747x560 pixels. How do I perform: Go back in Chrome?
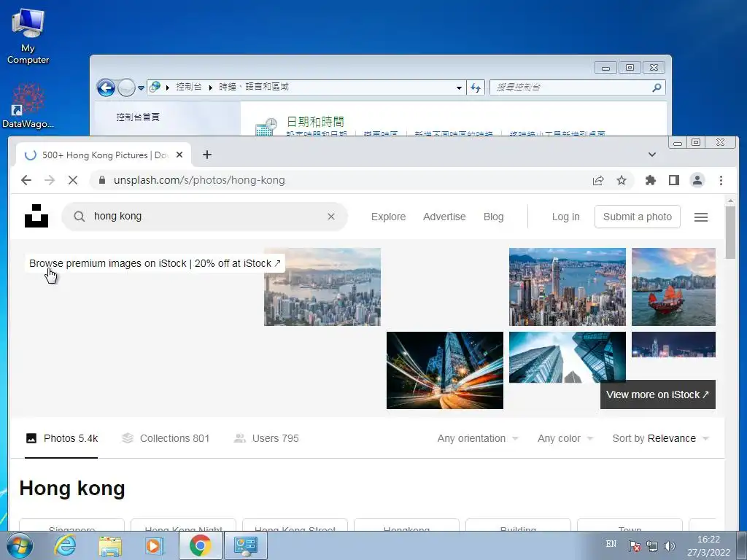pyautogui.click(x=26, y=180)
